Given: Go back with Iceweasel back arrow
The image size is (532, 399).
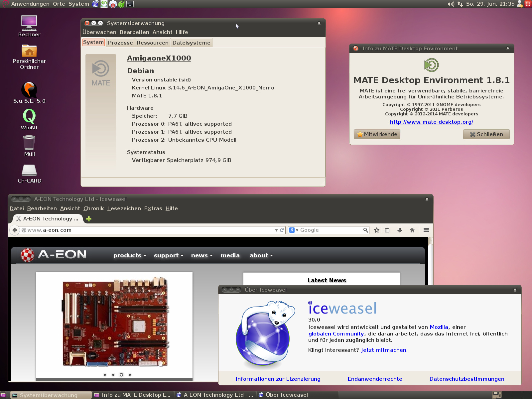Looking at the screenshot, I should (x=14, y=230).
